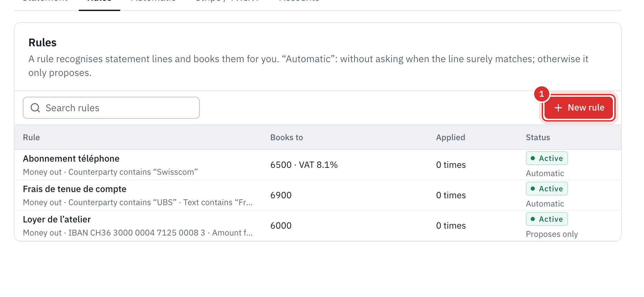Click Automatic under Frais de tenue status

[x=545, y=204]
